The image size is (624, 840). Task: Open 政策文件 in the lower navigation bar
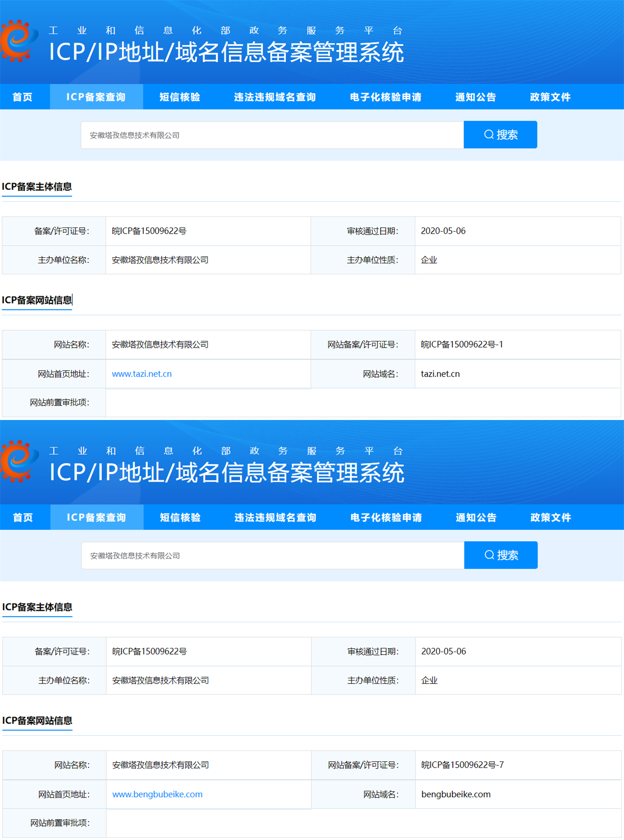click(x=550, y=518)
